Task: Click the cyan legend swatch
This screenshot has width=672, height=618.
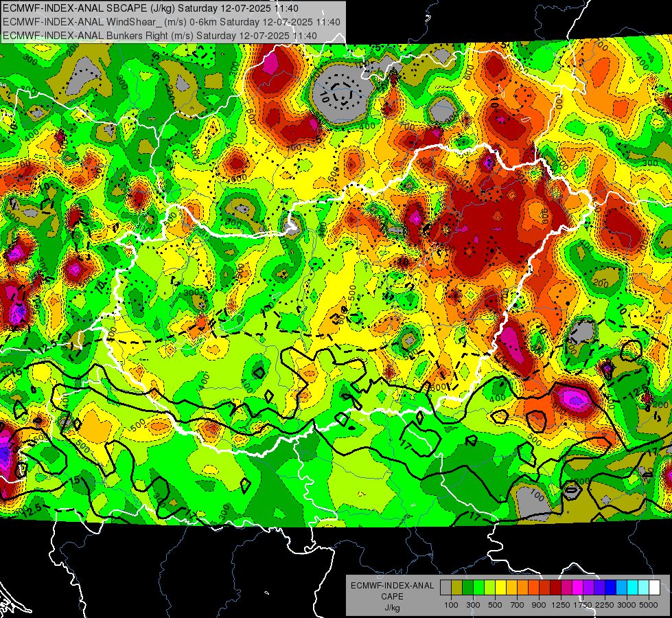Action: click(x=633, y=587)
